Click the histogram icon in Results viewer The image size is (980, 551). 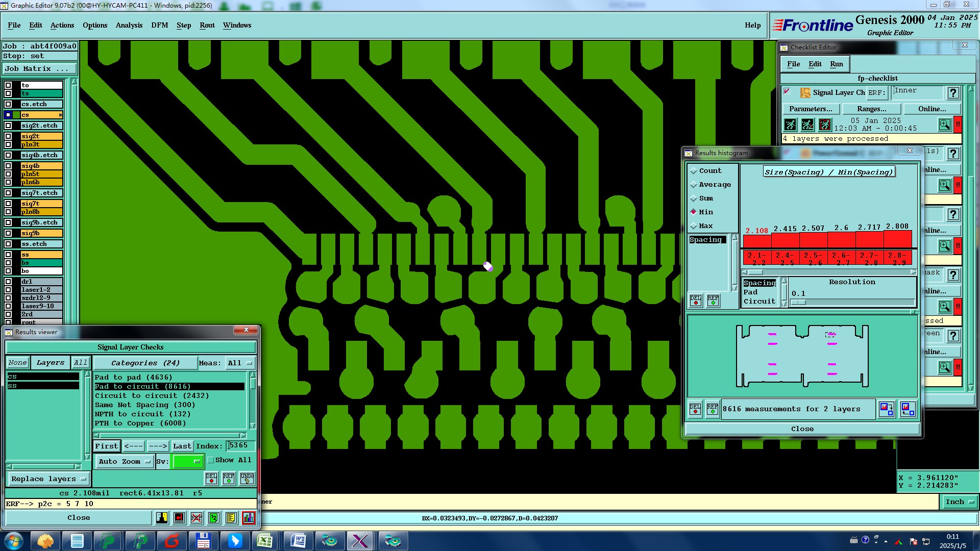coord(249,518)
